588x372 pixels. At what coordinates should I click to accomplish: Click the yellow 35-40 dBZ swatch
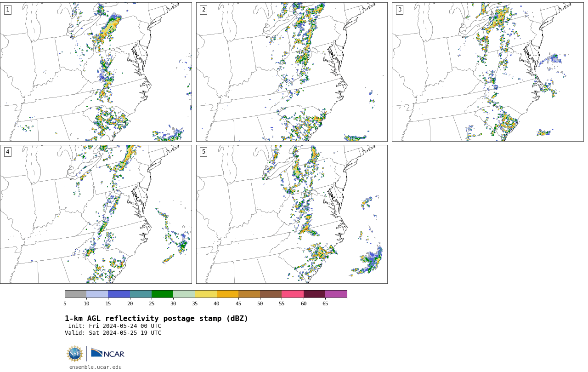(x=206, y=294)
